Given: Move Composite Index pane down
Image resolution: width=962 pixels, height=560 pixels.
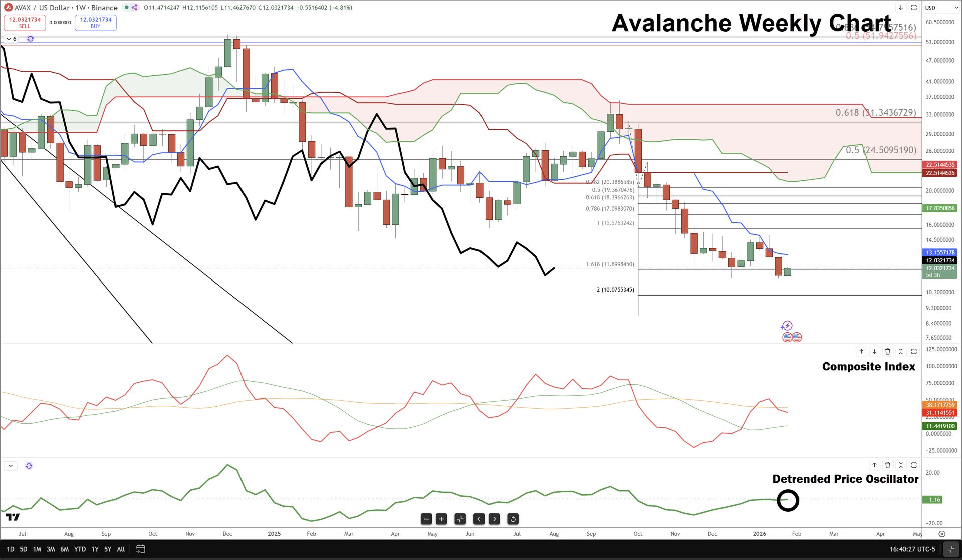Looking at the screenshot, I should (x=874, y=351).
